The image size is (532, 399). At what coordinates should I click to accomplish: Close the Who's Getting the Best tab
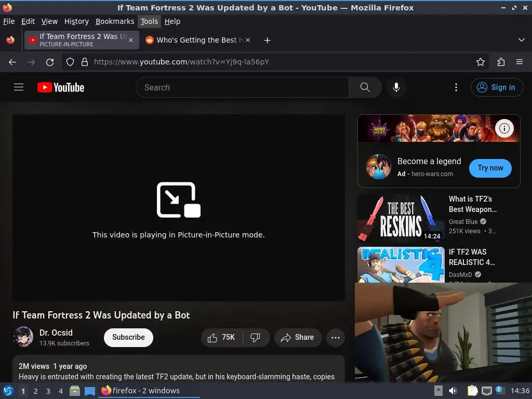coord(248,40)
